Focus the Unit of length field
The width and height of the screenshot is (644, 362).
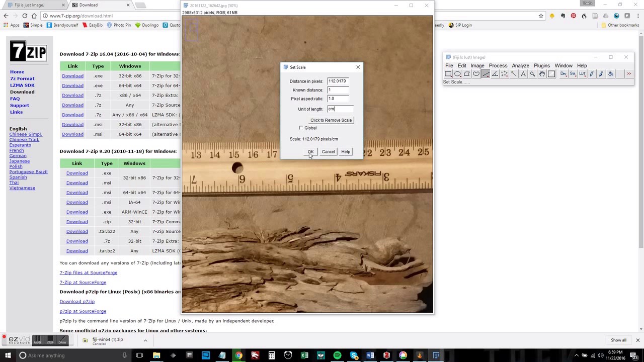click(340, 109)
